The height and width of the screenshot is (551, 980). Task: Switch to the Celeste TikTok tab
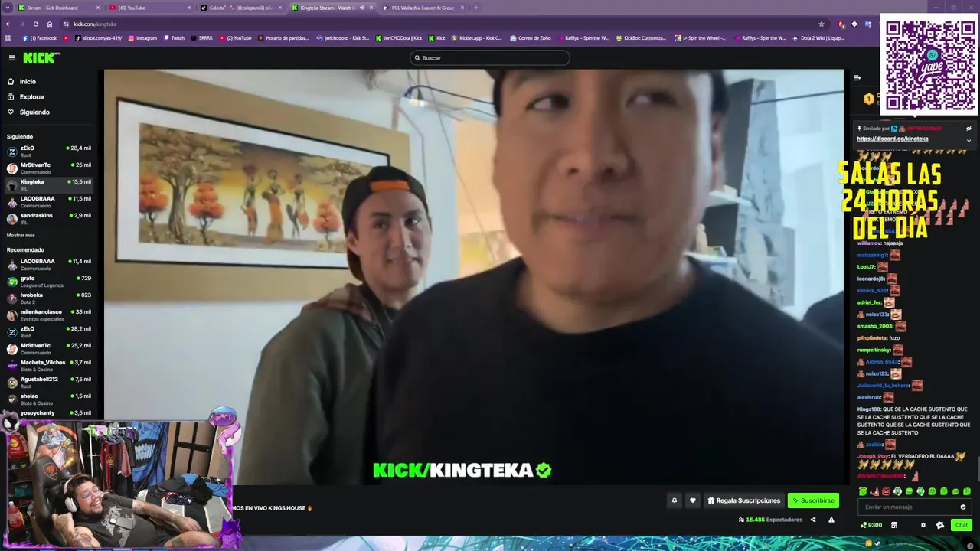coord(240,8)
